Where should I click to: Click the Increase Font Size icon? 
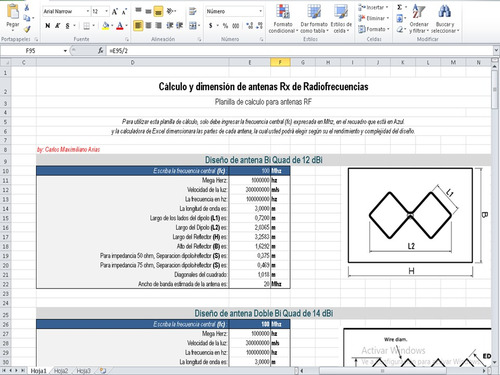pos(115,12)
